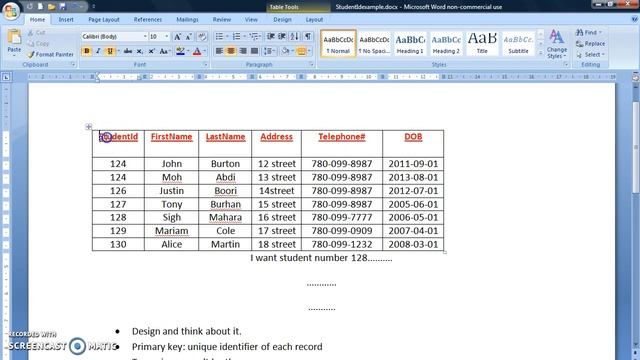Click the text highlight color icon
The height and width of the screenshot is (360, 640).
[x=180, y=51]
